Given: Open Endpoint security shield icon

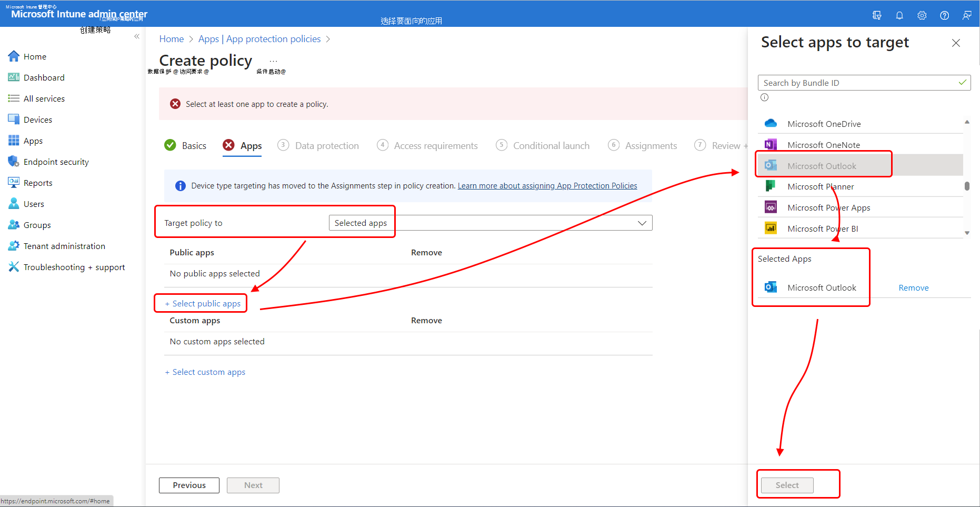Looking at the screenshot, I should 14,162.
